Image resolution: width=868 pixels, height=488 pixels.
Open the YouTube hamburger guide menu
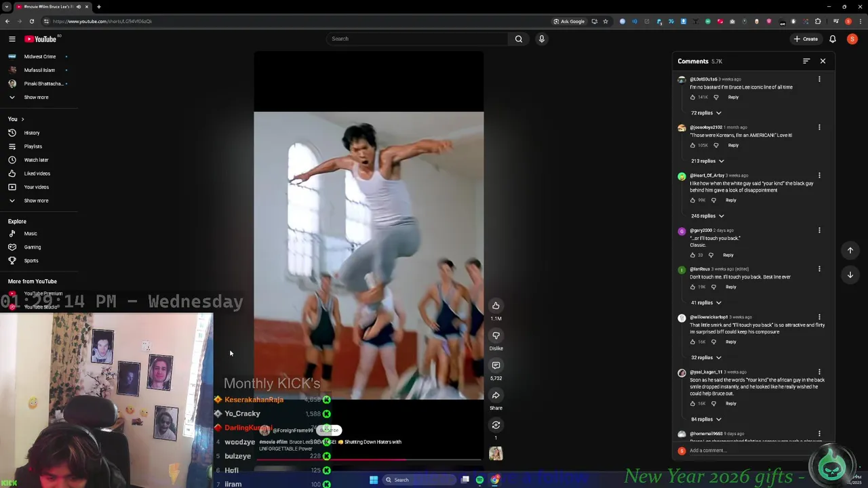tap(12, 39)
